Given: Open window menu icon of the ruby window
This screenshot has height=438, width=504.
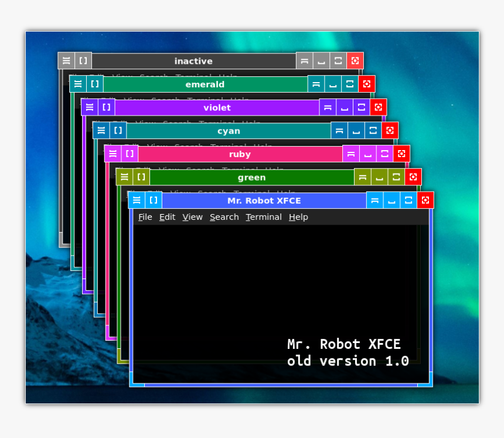Looking at the screenshot, I should click(x=113, y=154).
